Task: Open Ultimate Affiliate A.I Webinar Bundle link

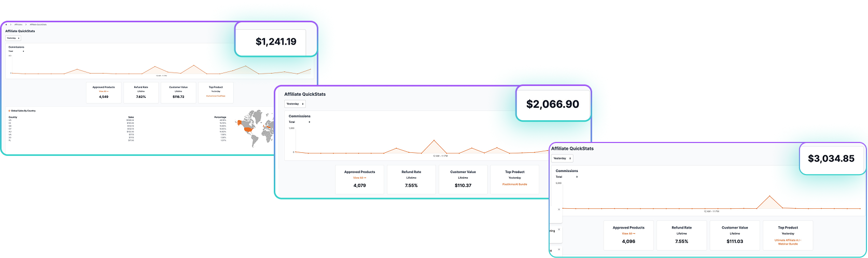Action: coord(788,242)
